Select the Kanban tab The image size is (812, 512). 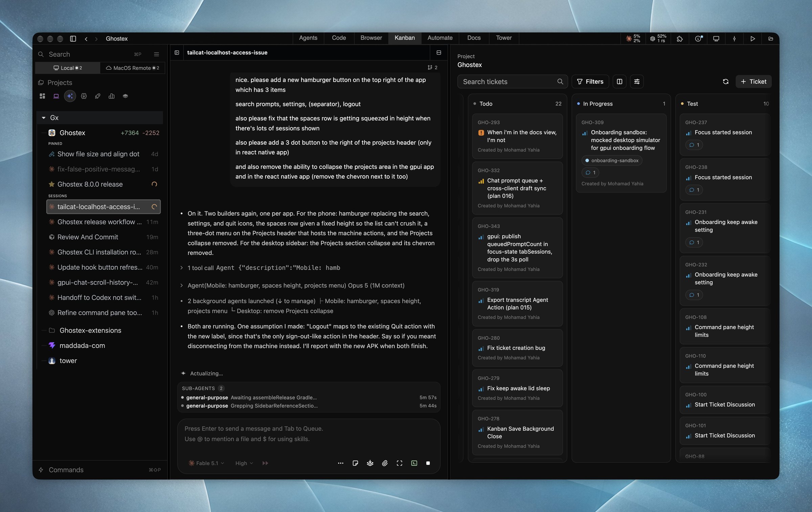[404, 38]
